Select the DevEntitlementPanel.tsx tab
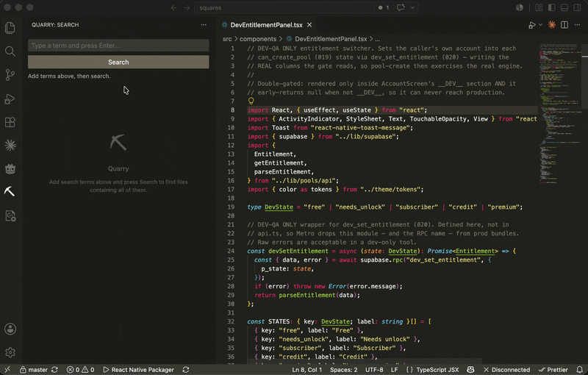 (266, 25)
